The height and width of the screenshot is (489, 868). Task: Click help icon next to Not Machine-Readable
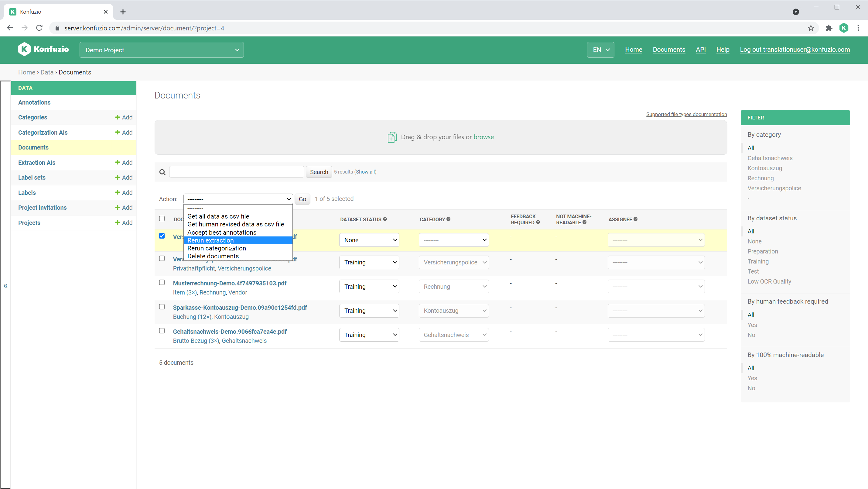click(585, 222)
